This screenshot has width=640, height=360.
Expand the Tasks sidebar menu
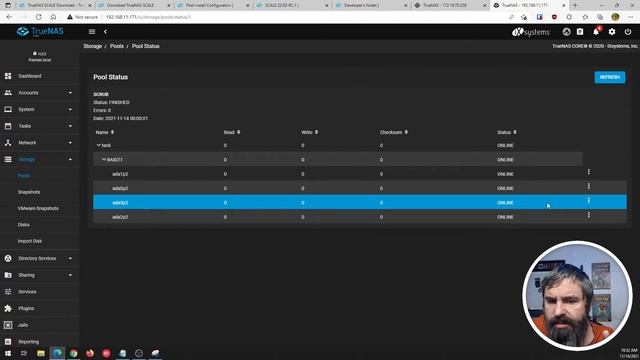click(40, 126)
